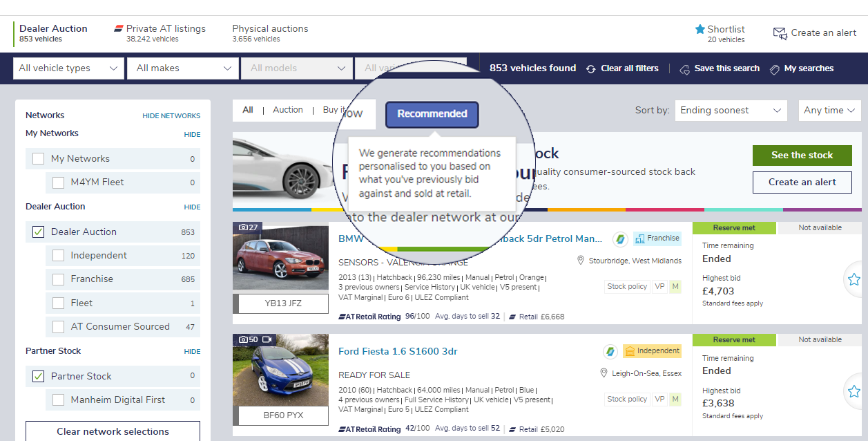Switch to Private AT listings tab

[160, 33]
